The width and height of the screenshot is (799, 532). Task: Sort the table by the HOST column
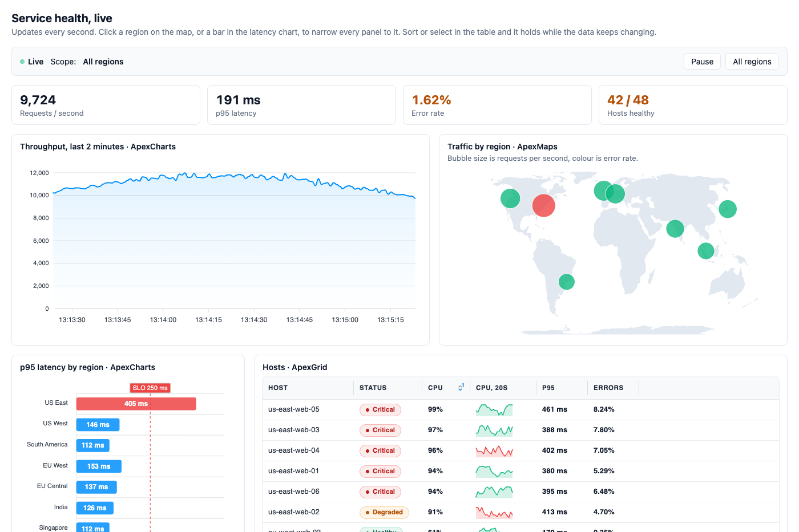click(x=308, y=388)
